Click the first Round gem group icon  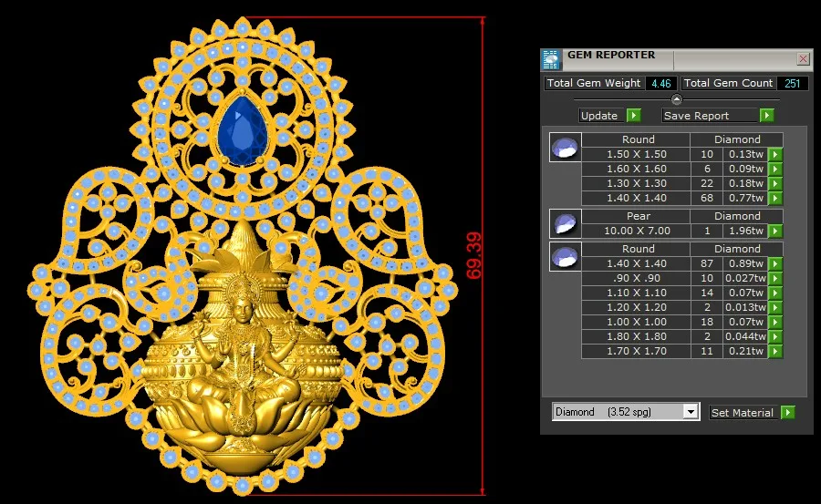coord(565,147)
